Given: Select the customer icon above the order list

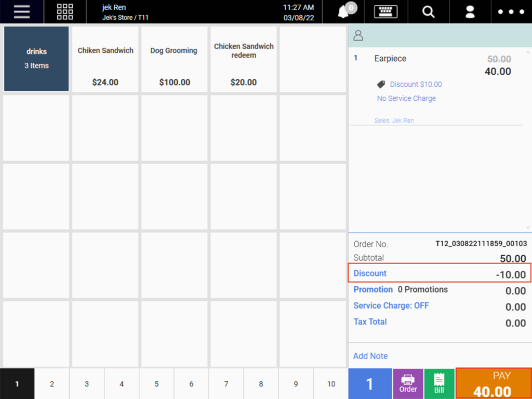Looking at the screenshot, I should [358, 35].
